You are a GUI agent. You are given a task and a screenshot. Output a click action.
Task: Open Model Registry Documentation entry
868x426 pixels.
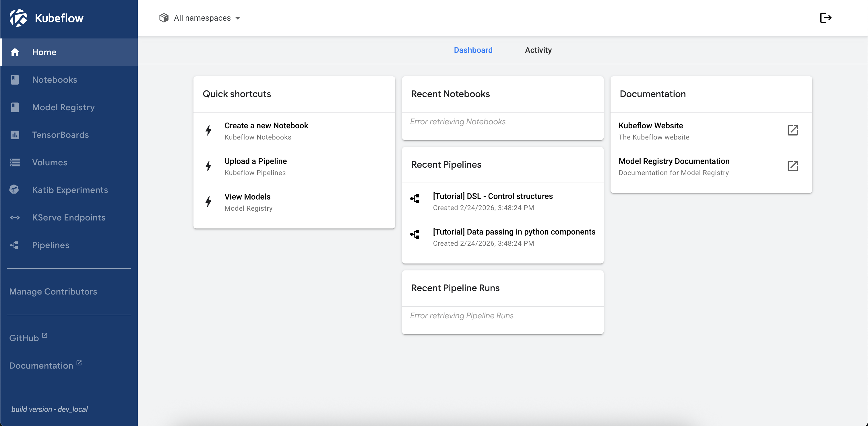[x=711, y=166]
